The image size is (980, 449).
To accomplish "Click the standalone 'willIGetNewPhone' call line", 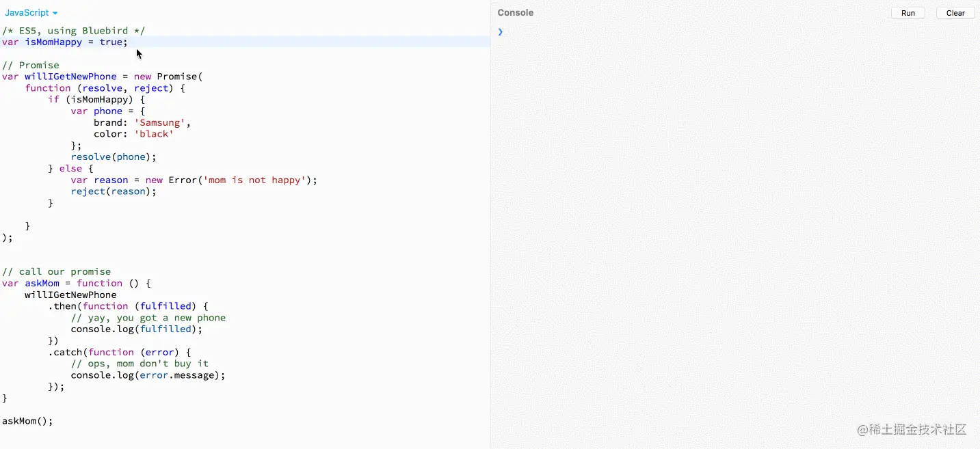I will 71,295.
